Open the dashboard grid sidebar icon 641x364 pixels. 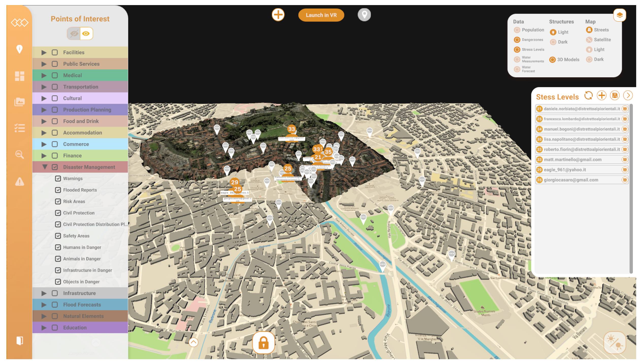[20, 76]
